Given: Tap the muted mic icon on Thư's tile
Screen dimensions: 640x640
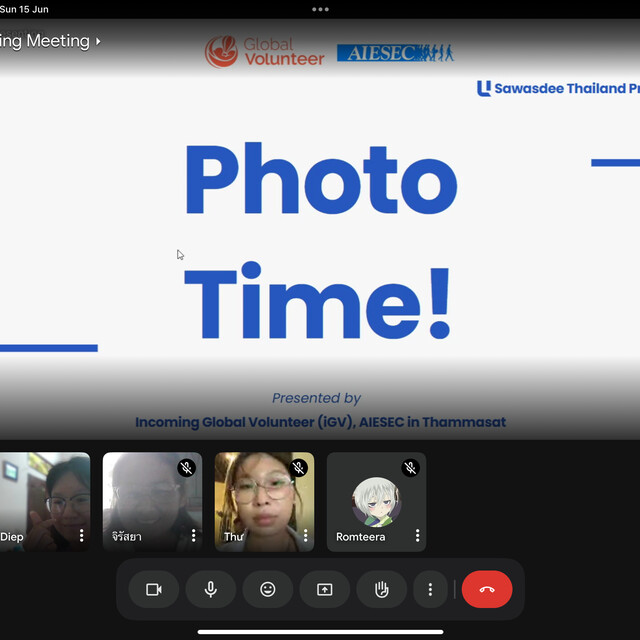Looking at the screenshot, I should (x=298, y=468).
